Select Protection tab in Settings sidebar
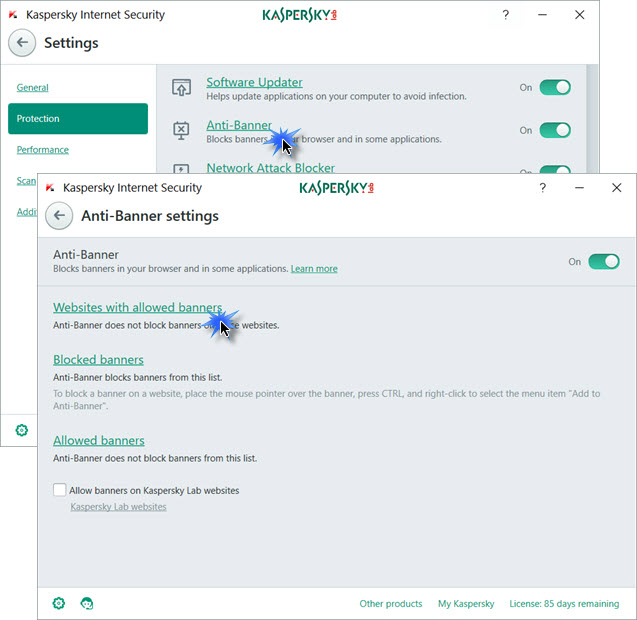The width and height of the screenshot is (637, 620). tap(78, 119)
